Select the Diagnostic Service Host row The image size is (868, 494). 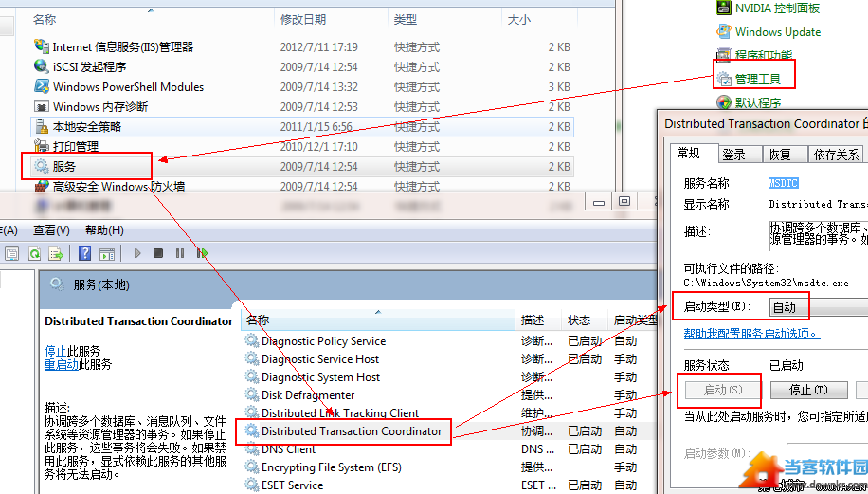[451, 358]
